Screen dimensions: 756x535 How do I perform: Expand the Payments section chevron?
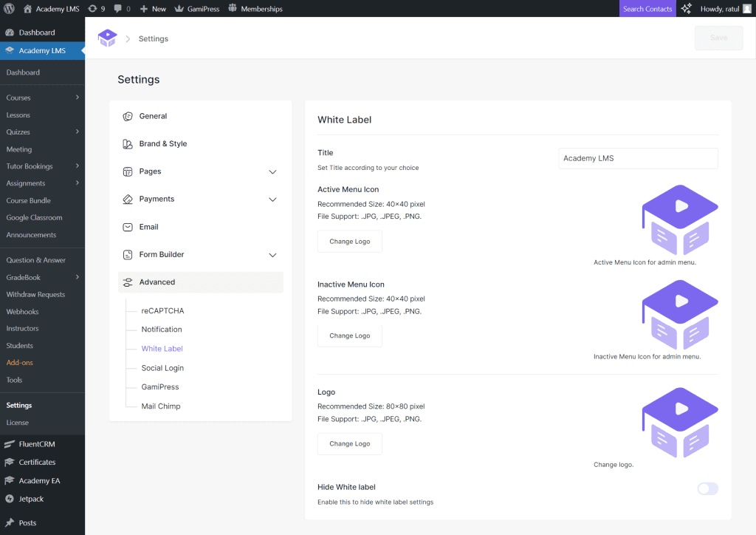click(x=272, y=199)
